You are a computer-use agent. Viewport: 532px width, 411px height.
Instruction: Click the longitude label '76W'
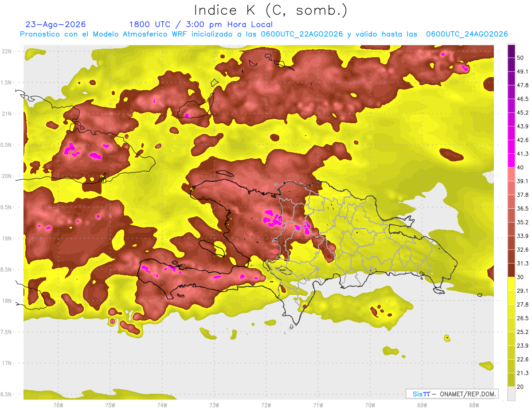click(x=58, y=405)
